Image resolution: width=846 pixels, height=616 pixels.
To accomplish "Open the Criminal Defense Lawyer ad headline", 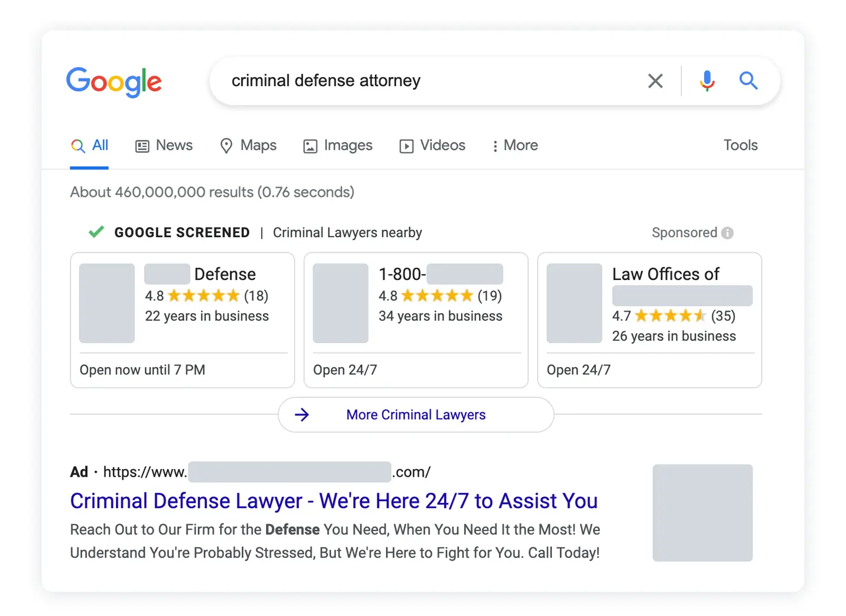I will click(x=333, y=501).
